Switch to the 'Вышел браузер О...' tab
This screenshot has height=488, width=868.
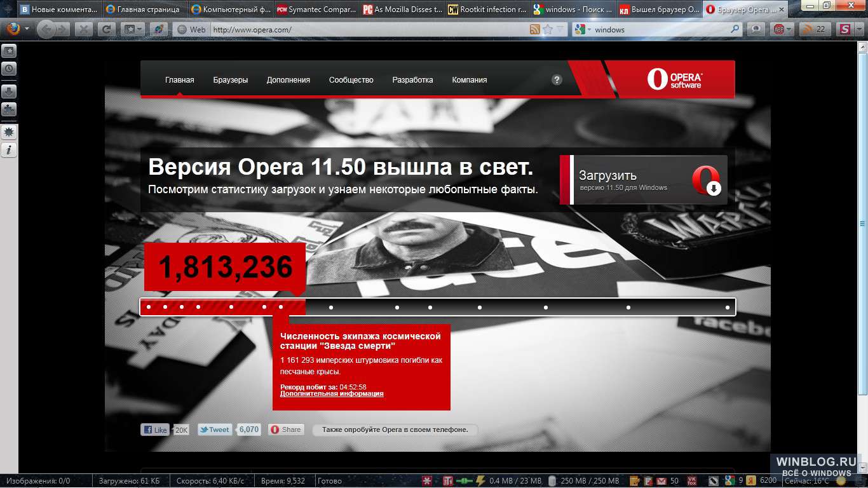tap(658, 10)
